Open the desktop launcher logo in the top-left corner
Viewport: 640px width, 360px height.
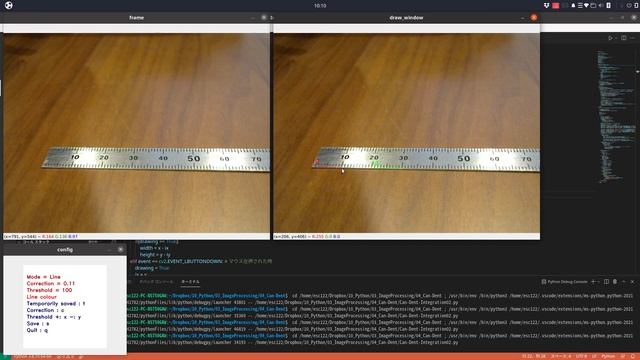coord(9,5)
